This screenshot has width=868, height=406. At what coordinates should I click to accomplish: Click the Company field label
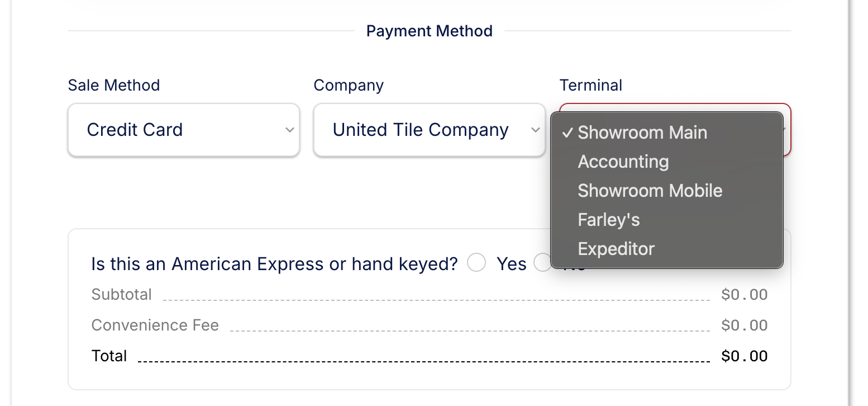click(x=349, y=85)
